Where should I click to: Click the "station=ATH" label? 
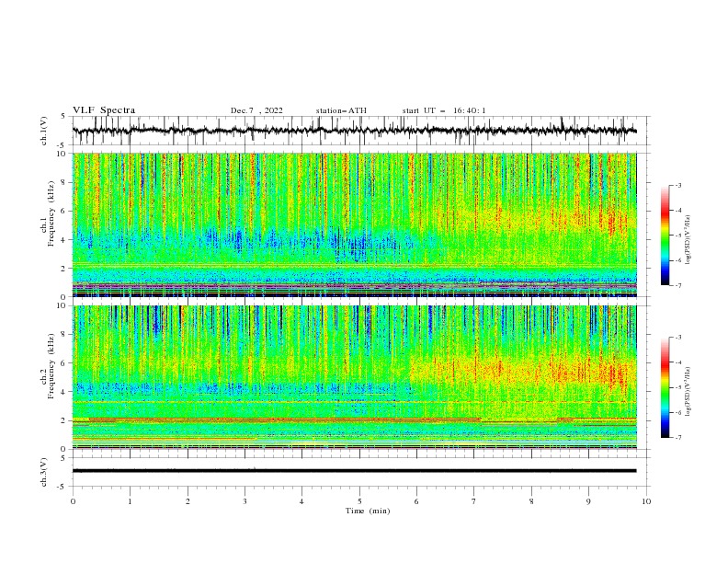coord(341,110)
